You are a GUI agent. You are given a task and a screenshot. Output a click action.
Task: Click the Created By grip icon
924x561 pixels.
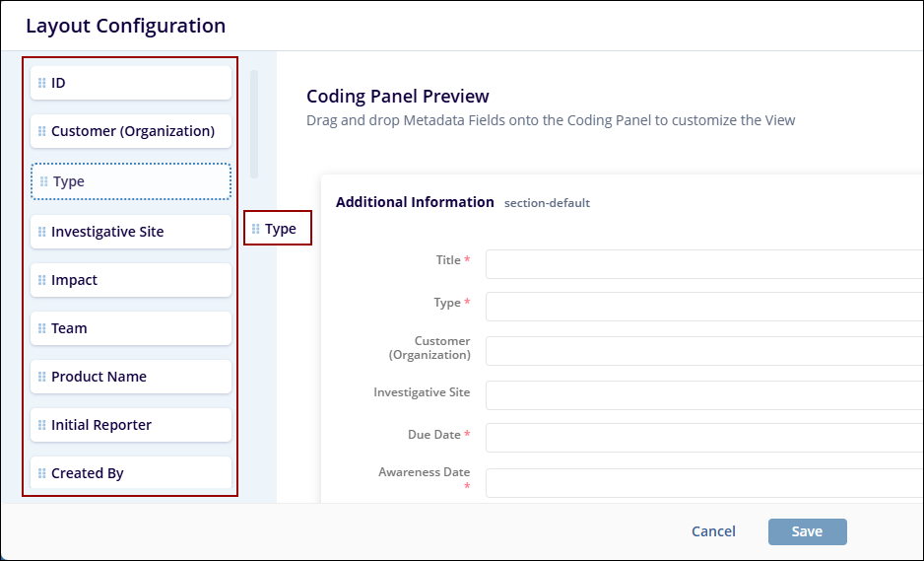click(42, 473)
